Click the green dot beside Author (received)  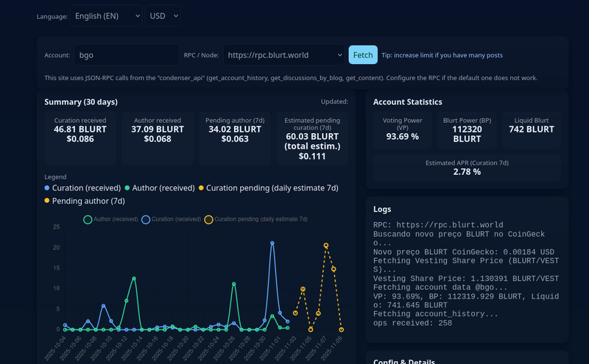tap(127, 188)
